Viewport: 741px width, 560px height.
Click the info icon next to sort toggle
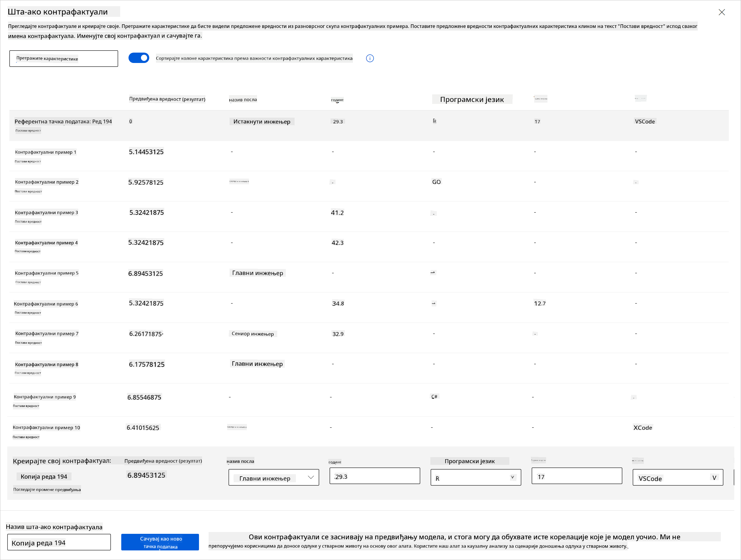(x=369, y=58)
